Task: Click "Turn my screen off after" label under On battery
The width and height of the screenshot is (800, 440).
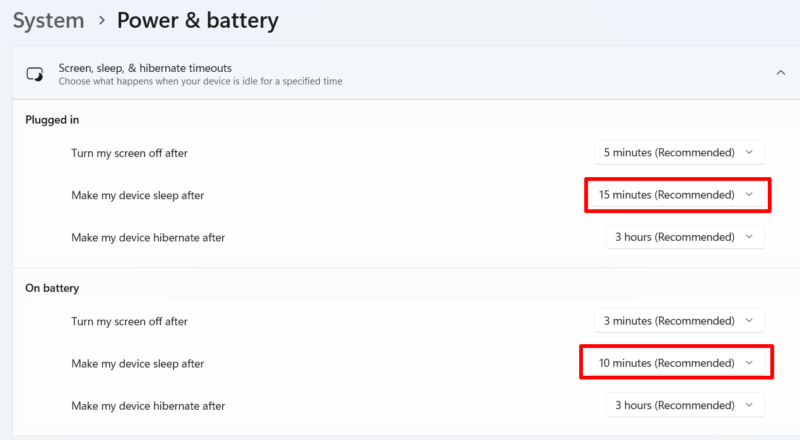Action: 129,321
